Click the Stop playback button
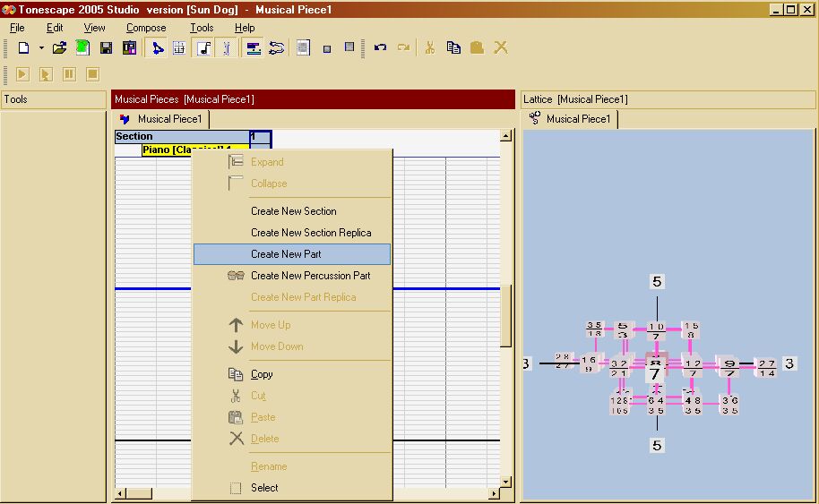This screenshot has width=819, height=504. point(92,74)
